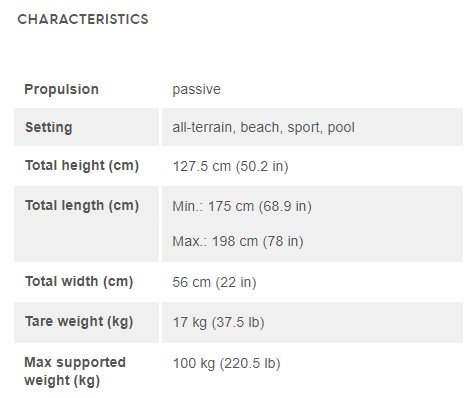Screen dimensions: 472x398
Task: Click the CHARACTERISTICS heading
Action: click(x=83, y=19)
